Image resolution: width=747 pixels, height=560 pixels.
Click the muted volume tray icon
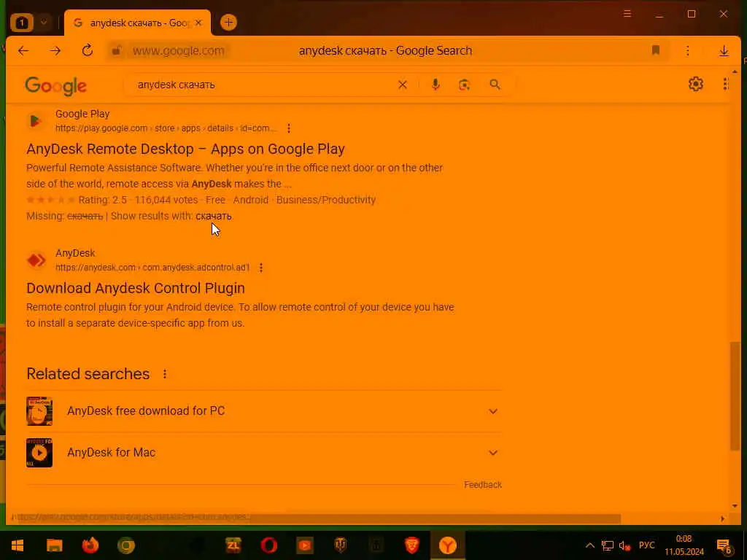pos(624,545)
